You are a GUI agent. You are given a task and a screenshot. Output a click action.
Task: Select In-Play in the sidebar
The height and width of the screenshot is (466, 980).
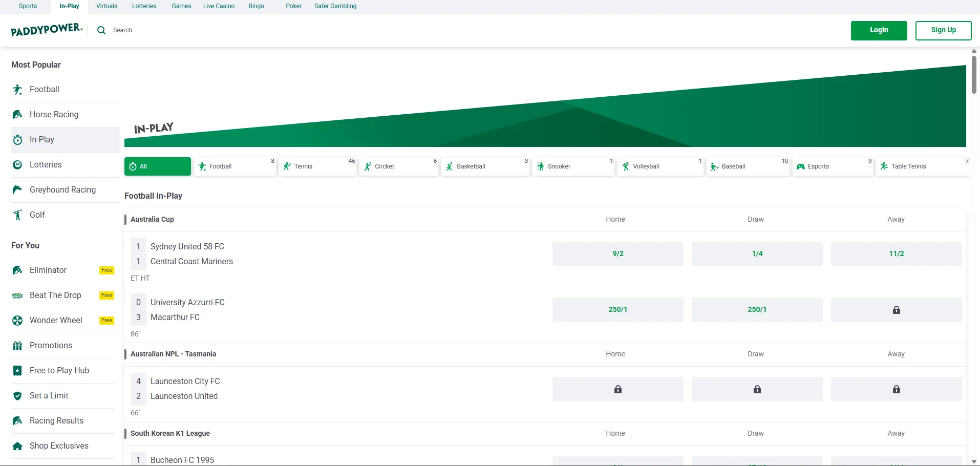point(66,140)
